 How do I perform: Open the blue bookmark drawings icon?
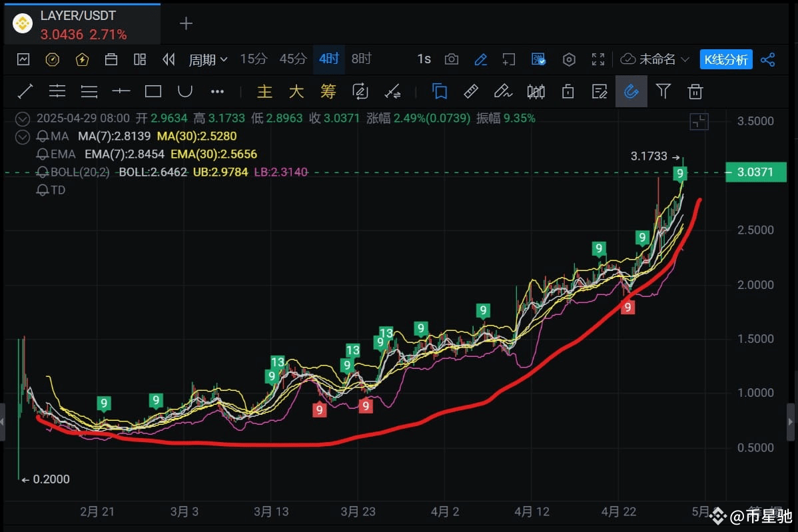coord(439,91)
